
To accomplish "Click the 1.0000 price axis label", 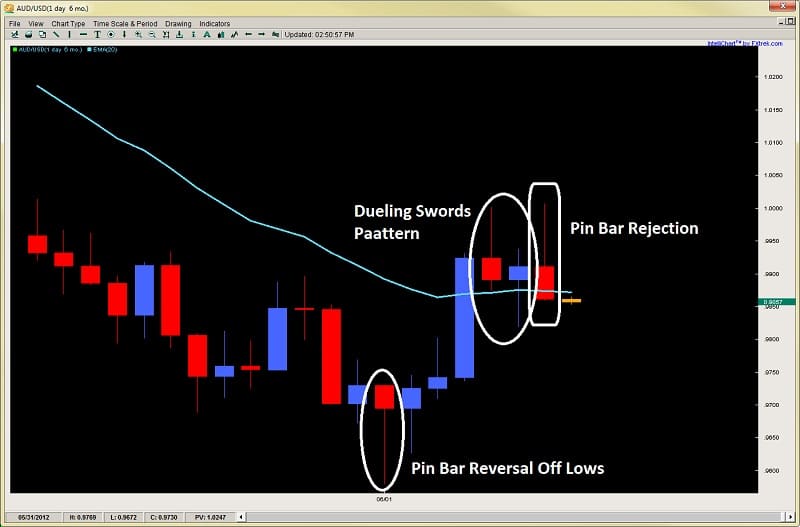I will pos(772,208).
